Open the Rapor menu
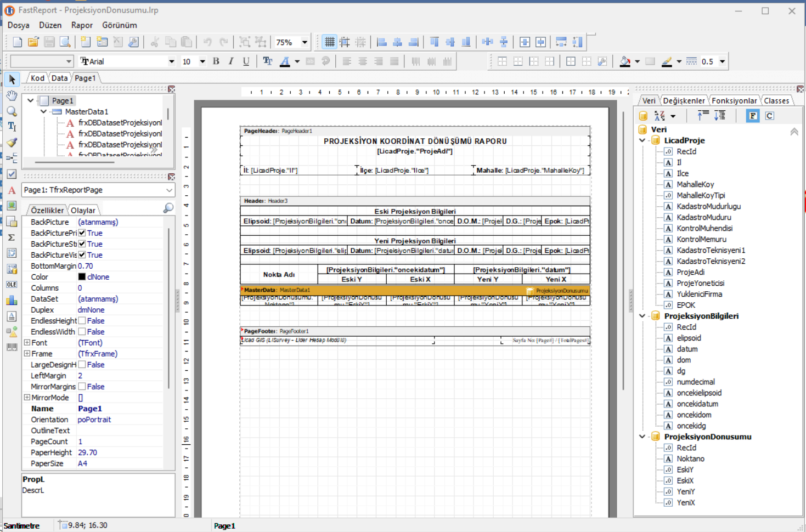 [x=82, y=25]
